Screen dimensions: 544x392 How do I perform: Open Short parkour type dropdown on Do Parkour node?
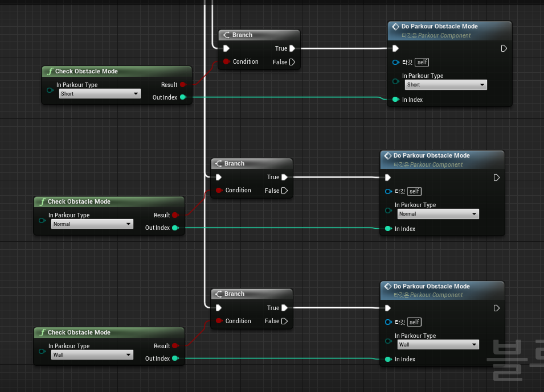(x=446, y=85)
